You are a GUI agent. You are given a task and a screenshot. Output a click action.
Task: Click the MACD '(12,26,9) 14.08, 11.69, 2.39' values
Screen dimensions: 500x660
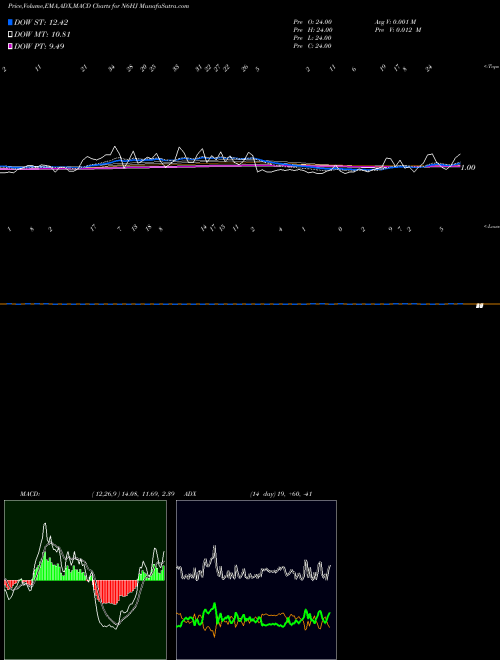point(133,494)
